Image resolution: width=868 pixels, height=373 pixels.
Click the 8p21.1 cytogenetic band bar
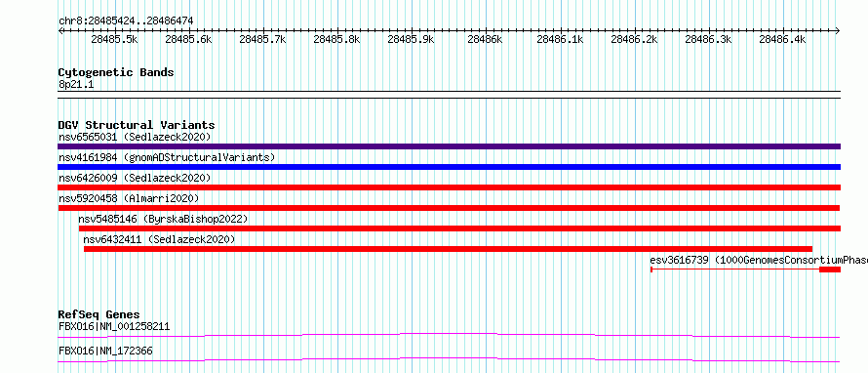[449, 95]
